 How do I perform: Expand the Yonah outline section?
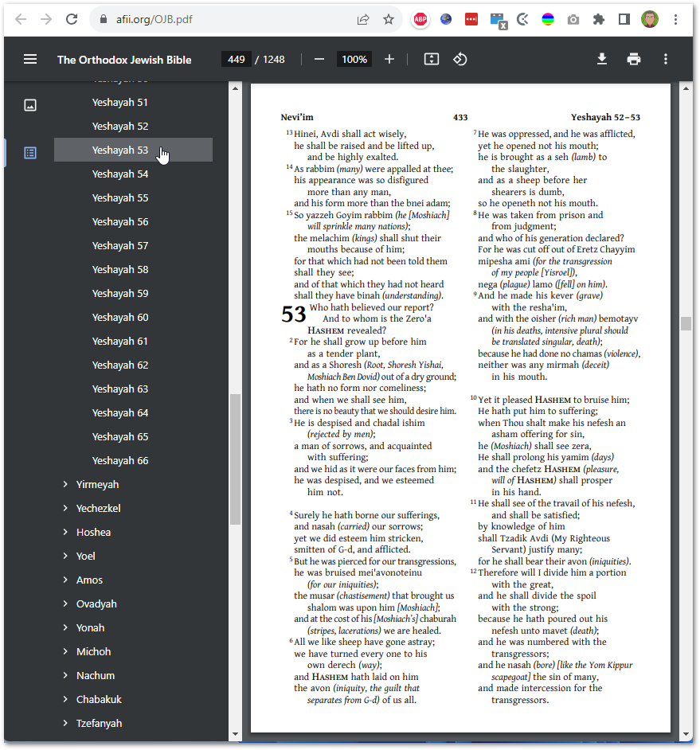click(65, 627)
